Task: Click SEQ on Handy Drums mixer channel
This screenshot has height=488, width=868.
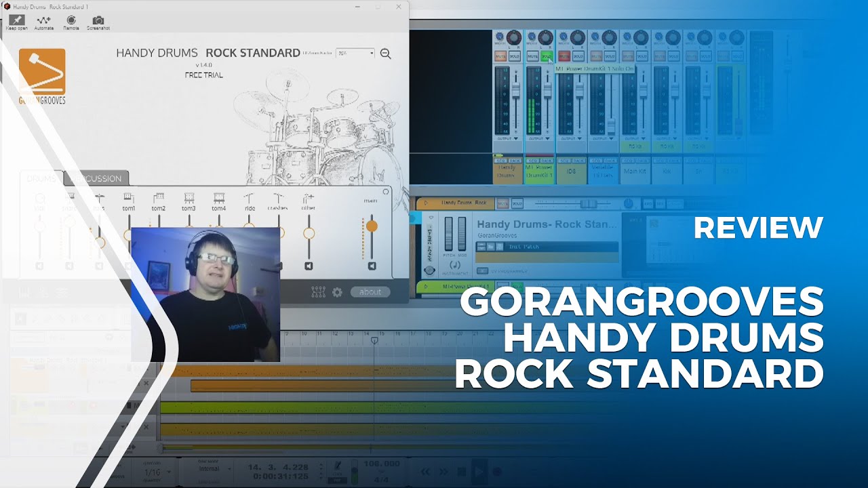Action: tap(500, 160)
